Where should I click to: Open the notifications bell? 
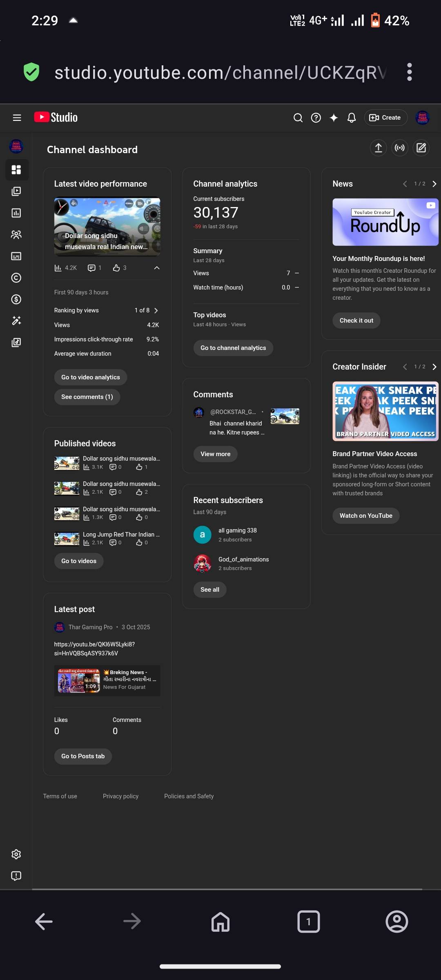351,118
